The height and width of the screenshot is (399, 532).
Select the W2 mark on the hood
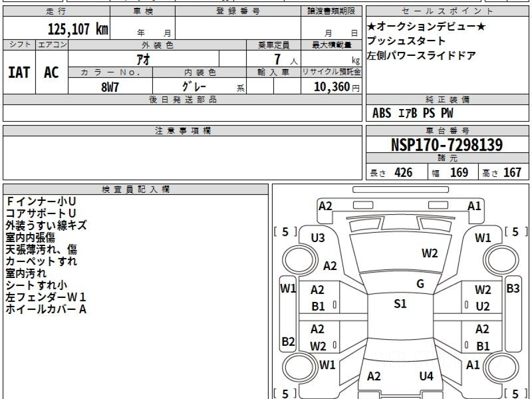click(430, 253)
